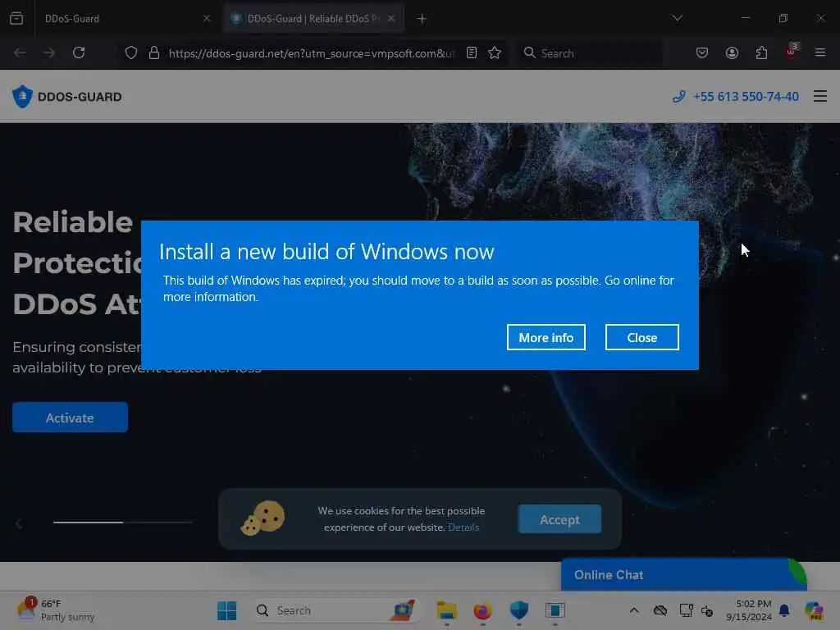The image size is (840, 630).
Task: Open tracking protection shield icon
Action: pos(131,53)
